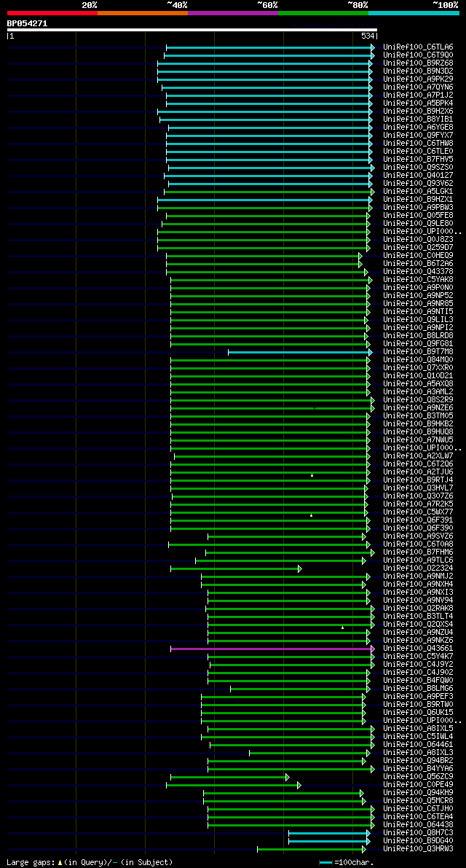
Task: Select the UniRef100_Q40127 label
Action: [418, 176]
